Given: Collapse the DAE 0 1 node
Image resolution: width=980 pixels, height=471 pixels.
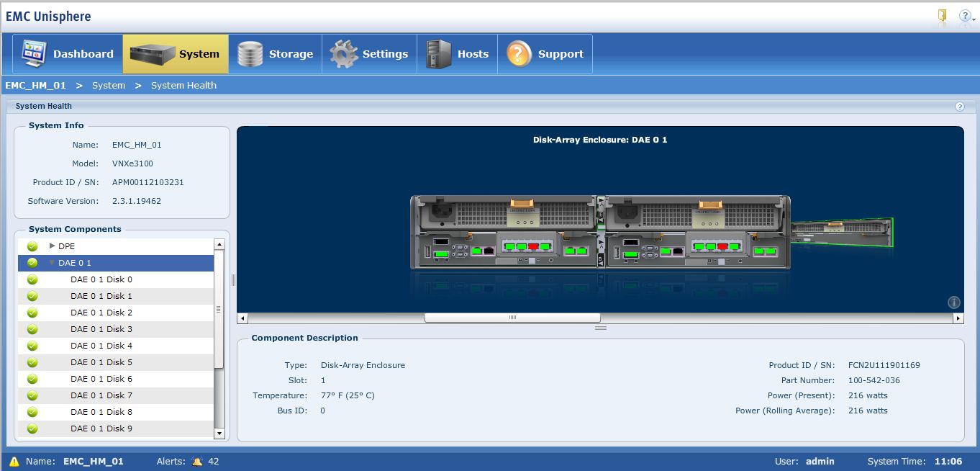Looking at the screenshot, I should tap(52, 263).
